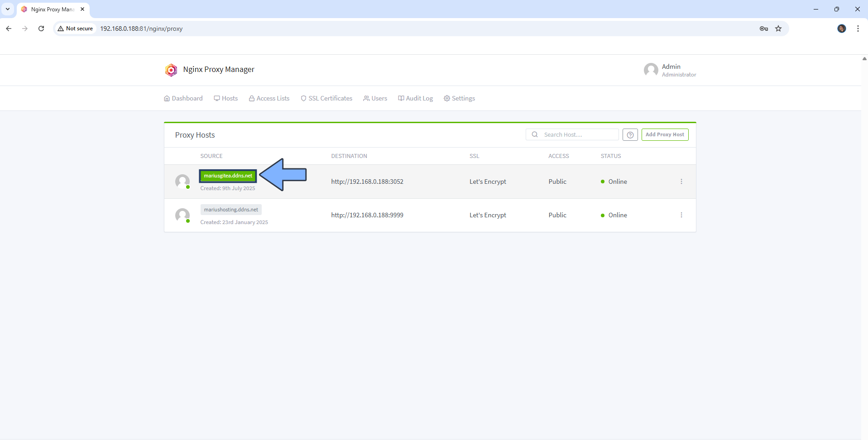Click Let's Encrypt in mariusgitea row
This screenshot has width=868, height=440.
pos(488,182)
